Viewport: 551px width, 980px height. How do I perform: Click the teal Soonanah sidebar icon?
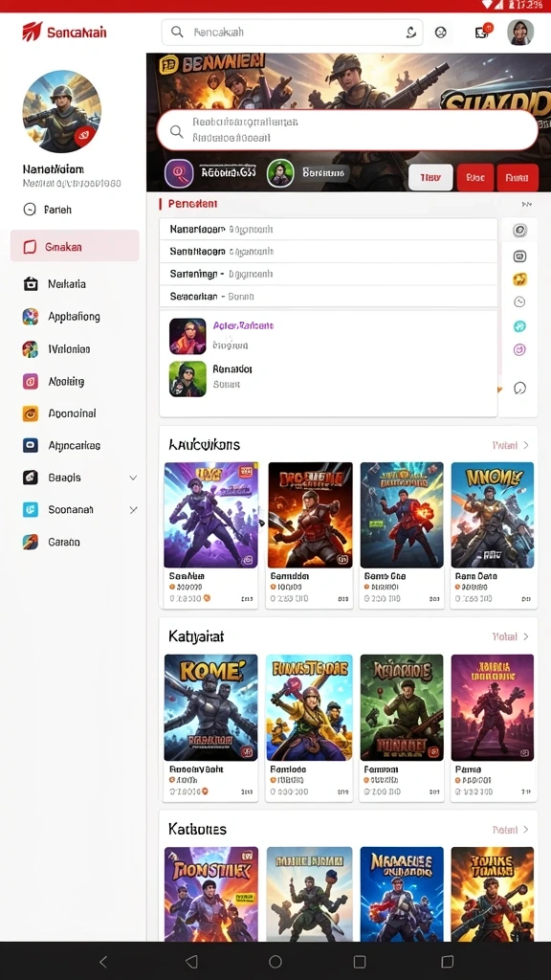(30, 509)
